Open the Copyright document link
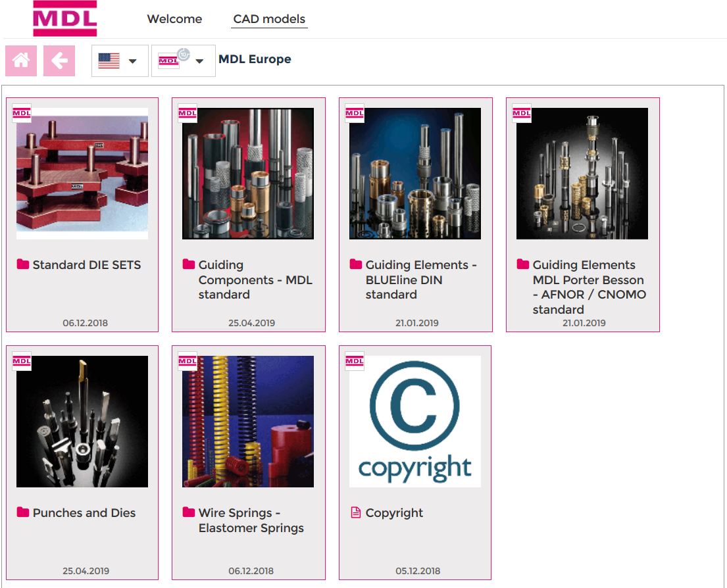The image size is (727, 588). coord(394,513)
